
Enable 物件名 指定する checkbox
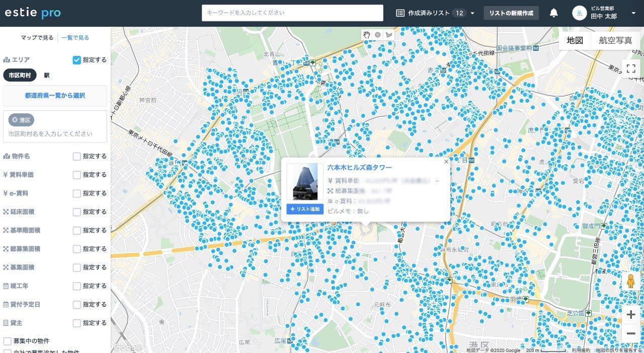[76, 157]
